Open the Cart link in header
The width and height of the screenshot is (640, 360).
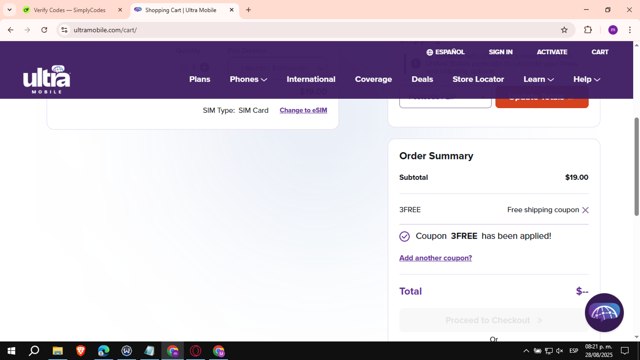click(x=600, y=52)
